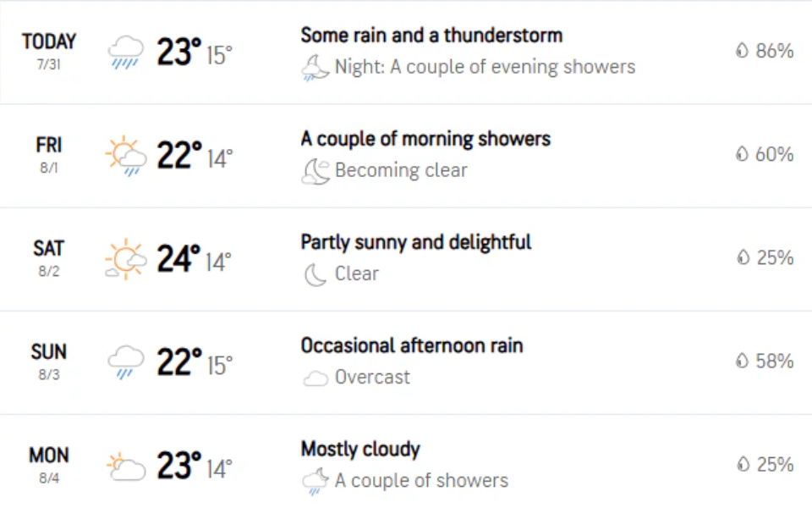The image size is (812, 508).
Task: Click Sunday's rain cloud weather icon
Action: [125, 362]
